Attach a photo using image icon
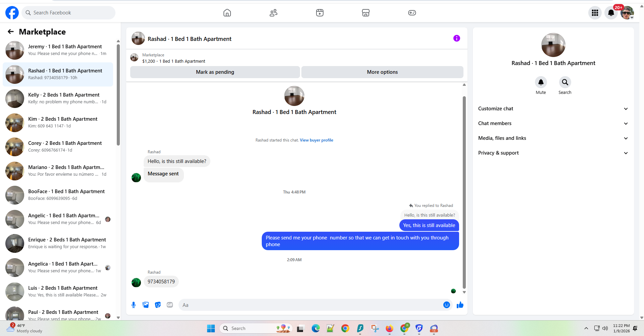Image resolution: width=644 pixels, height=336 pixels. coord(146,305)
